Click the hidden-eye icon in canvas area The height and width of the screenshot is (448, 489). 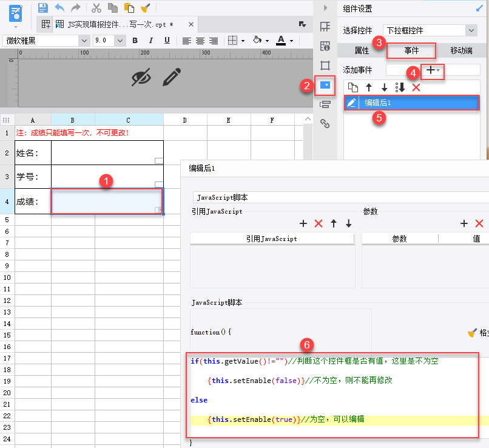coord(141,76)
